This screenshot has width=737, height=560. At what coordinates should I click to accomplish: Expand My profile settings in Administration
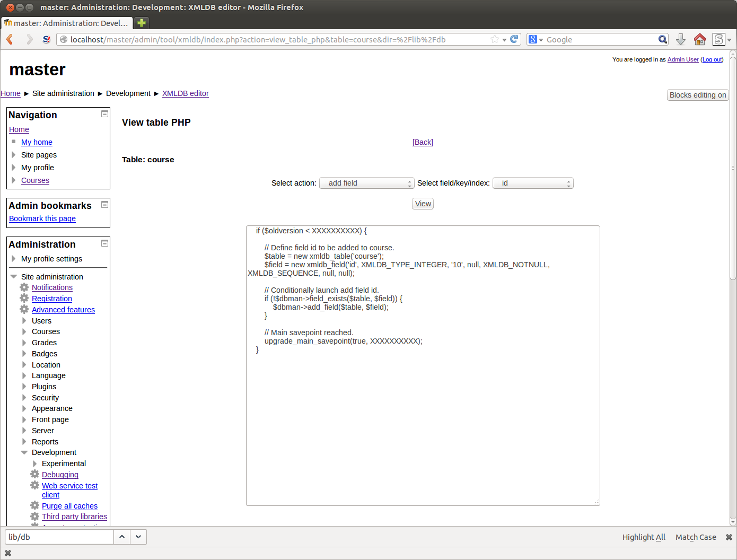click(13, 259)
